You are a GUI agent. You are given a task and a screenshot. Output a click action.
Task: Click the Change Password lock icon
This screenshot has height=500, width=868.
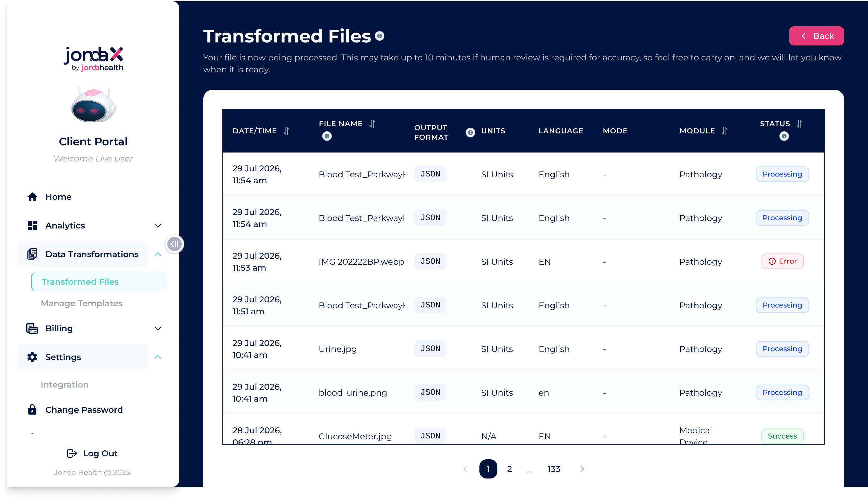[x=32, y=409]
